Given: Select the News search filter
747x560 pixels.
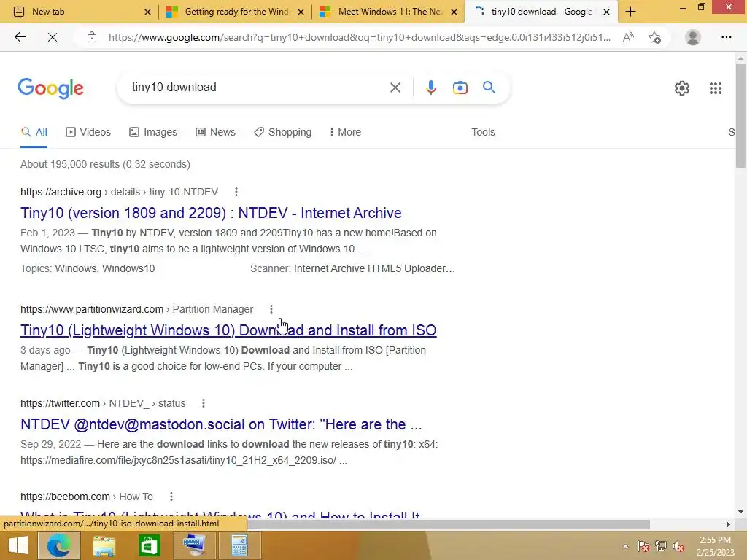Looking at the screenshot, I should tap(215, 132).
